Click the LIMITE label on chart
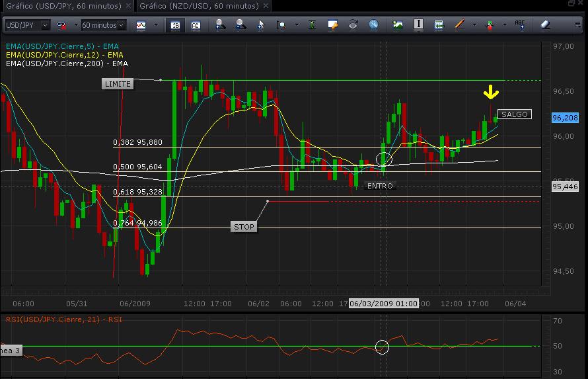The width and height of the screenshot is (588, 379). [x=118, y=84]
